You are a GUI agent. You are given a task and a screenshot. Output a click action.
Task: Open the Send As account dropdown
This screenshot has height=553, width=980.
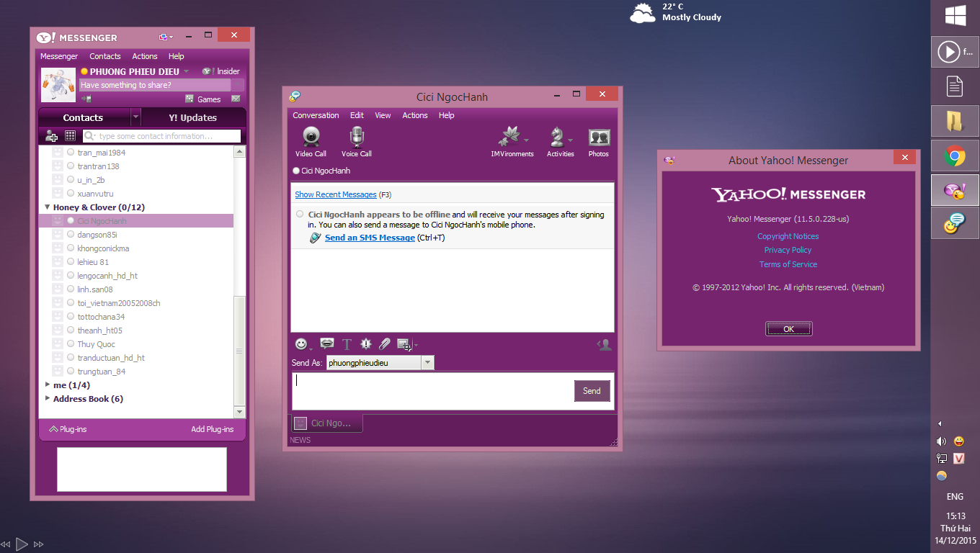[x=427, y=363]
